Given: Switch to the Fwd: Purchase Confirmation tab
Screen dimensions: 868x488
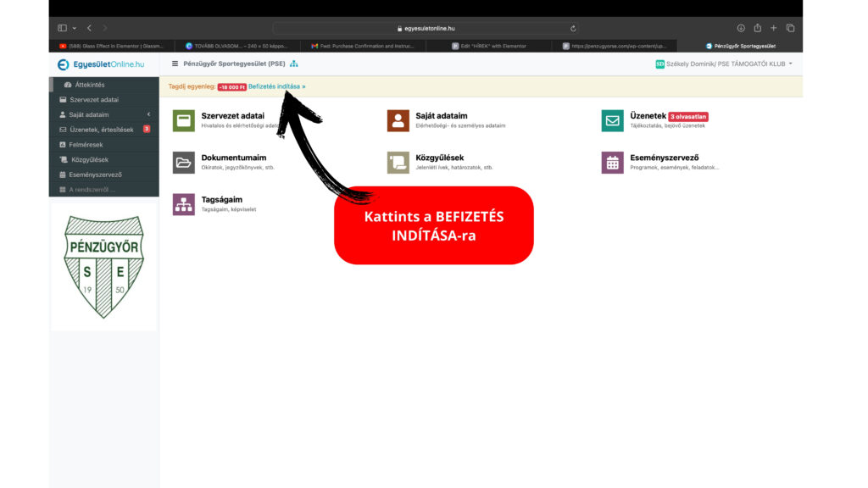Looking at the screenshot, I should 363,46.
